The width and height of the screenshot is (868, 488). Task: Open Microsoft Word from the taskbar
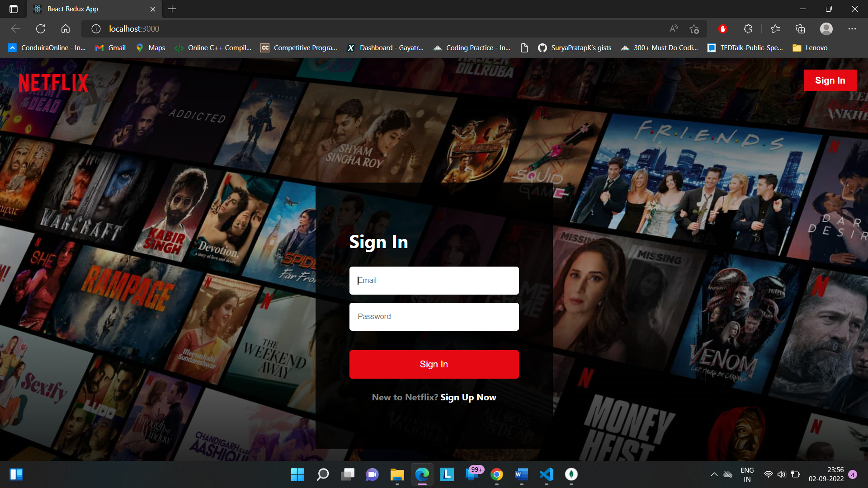pyautogui.click(x=522, y=475)
